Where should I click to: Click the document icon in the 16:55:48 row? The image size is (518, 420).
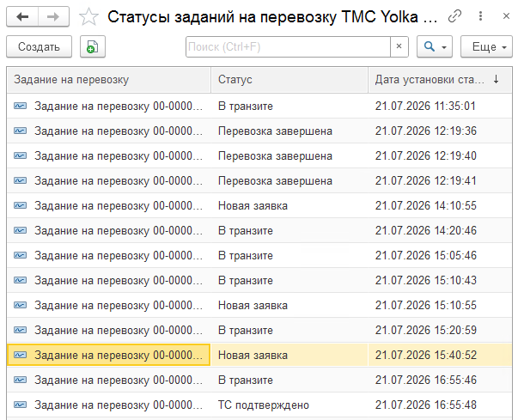click(20, 405)
